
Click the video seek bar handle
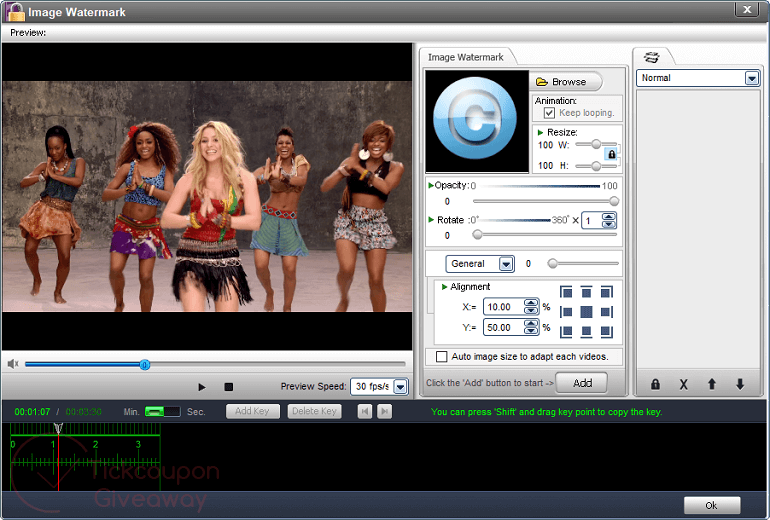tap(144, 365)
